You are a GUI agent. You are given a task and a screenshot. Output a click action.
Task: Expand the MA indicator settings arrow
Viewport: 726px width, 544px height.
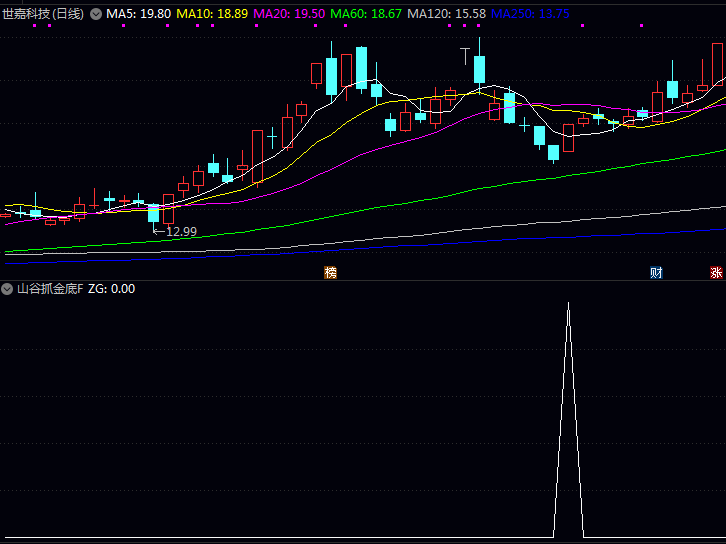point(96,14)
